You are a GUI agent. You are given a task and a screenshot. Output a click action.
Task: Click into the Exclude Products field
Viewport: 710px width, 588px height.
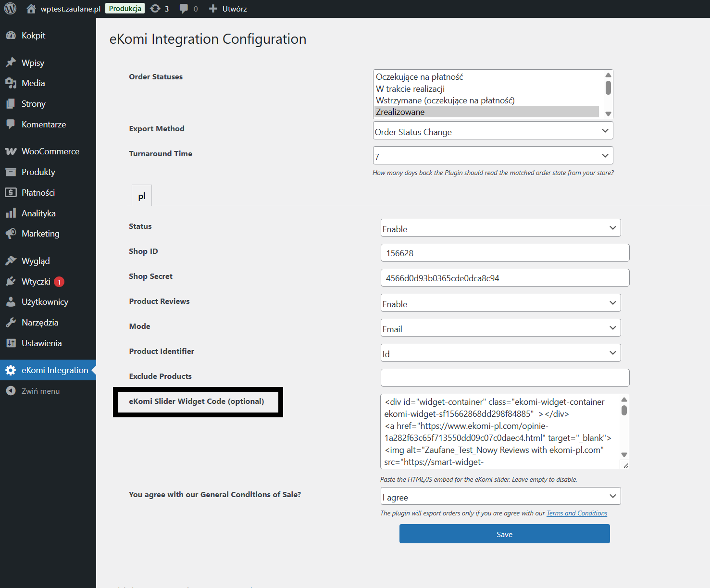[x=505, y=378]
